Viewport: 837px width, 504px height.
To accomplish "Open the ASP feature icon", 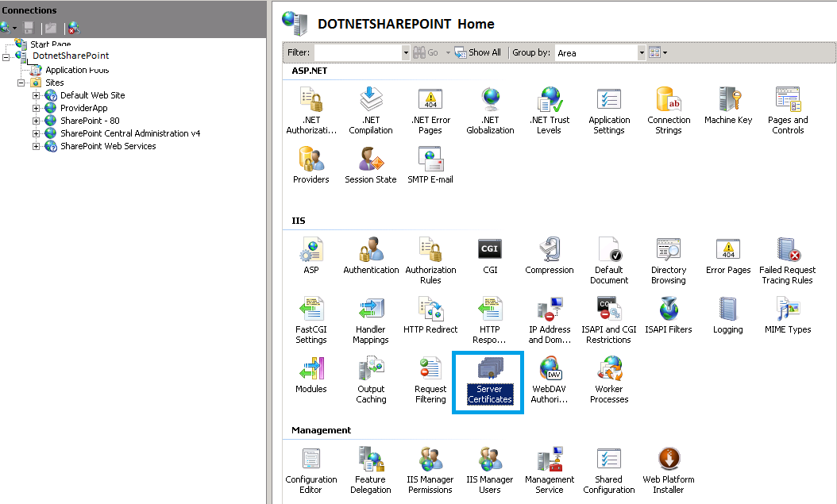I will [x=311, y=256].
